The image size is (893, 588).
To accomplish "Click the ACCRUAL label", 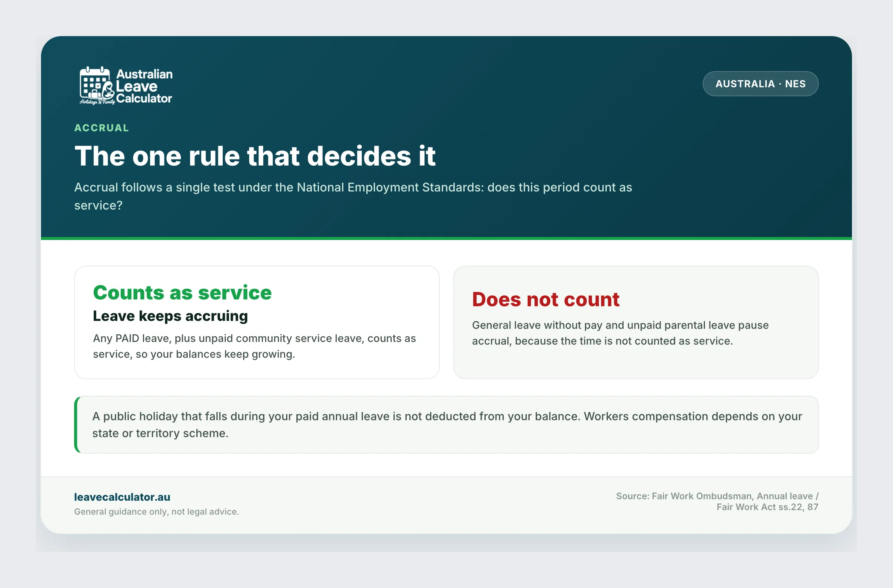I will point(102,128).
